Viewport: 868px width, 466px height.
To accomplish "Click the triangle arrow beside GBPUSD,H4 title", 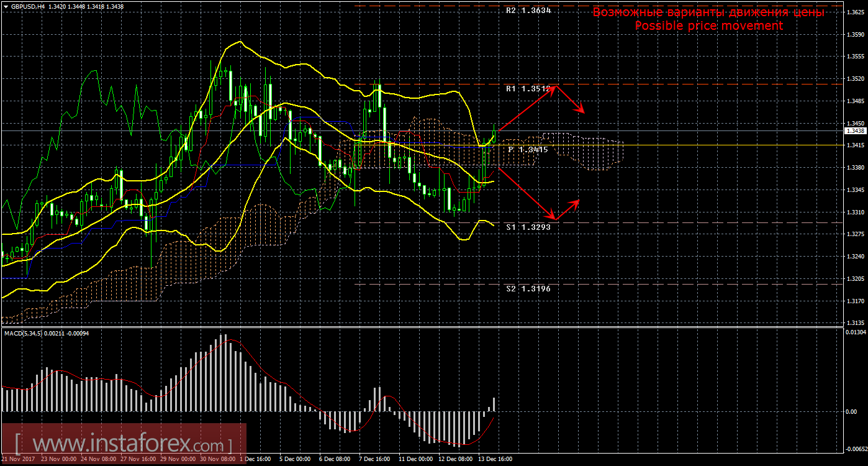I will pos(5,6).
